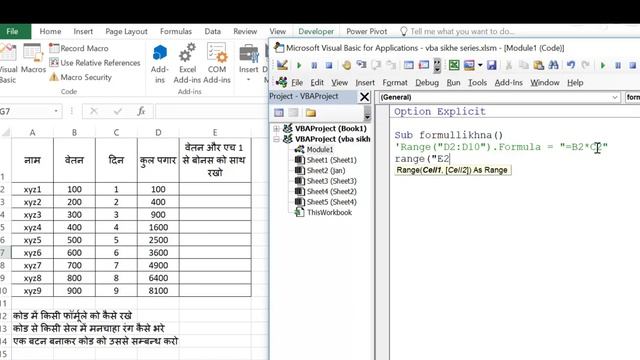Run Sub icon right of Redo

pyautogui.click(x=603, y=65)
